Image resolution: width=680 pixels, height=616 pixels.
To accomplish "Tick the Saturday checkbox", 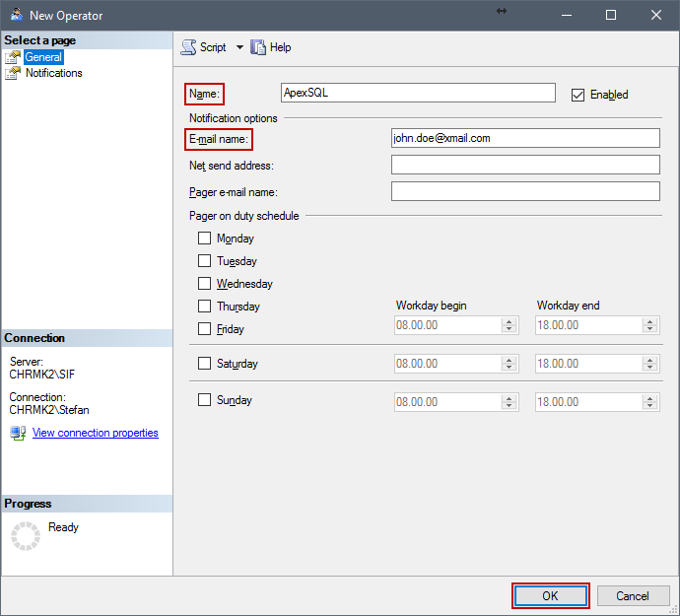I will pyautogui.click(x=204, y=363).
